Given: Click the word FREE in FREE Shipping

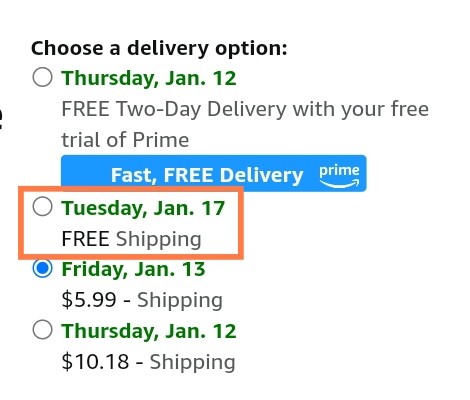Looking at the screenshot, I should [86, 239].
